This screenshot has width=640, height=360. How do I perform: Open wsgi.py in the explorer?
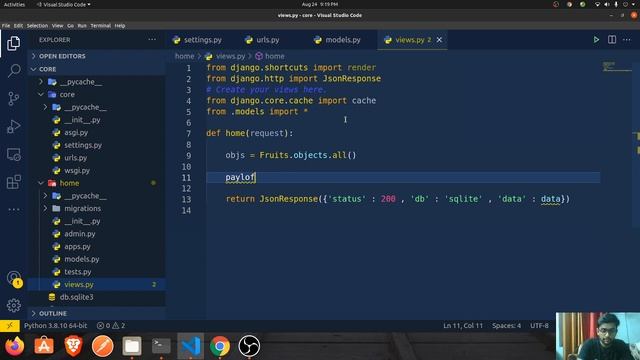97,170
